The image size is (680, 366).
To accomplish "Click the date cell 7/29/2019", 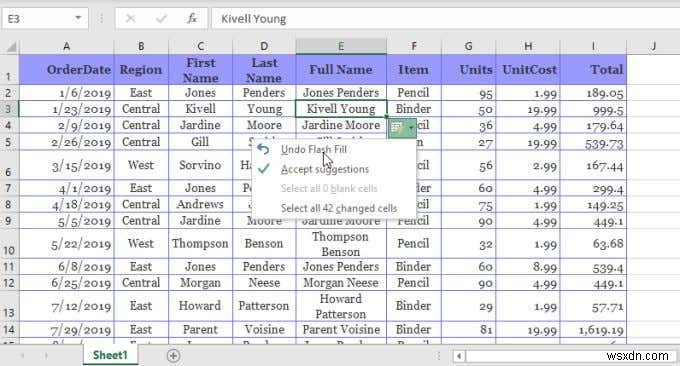I will (x=66, y=330).
